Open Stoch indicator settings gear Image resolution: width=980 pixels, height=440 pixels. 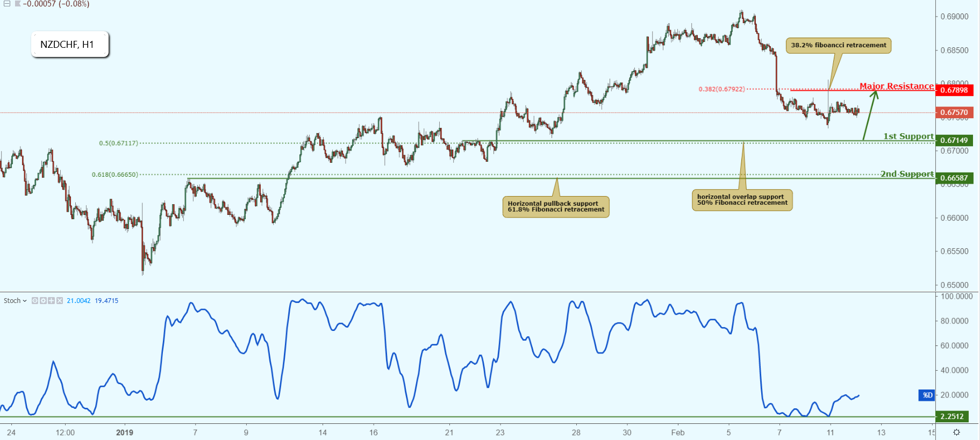pyautogui.click(x=43, y=301)
